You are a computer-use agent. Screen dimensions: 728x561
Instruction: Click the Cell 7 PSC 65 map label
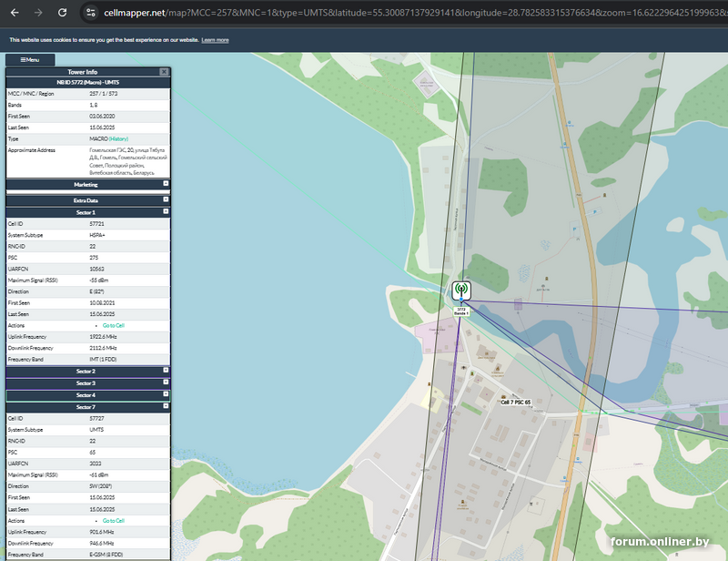(x=515, y=402)
